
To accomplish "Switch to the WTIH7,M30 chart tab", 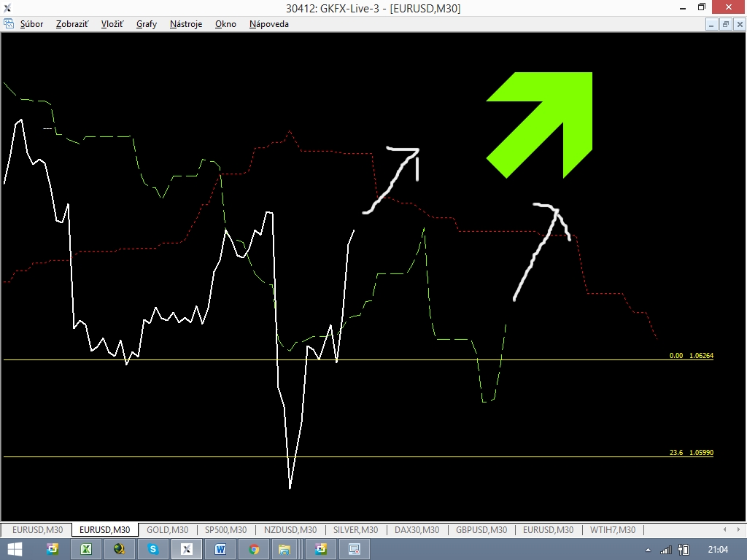I will click(x=613, y=529).
